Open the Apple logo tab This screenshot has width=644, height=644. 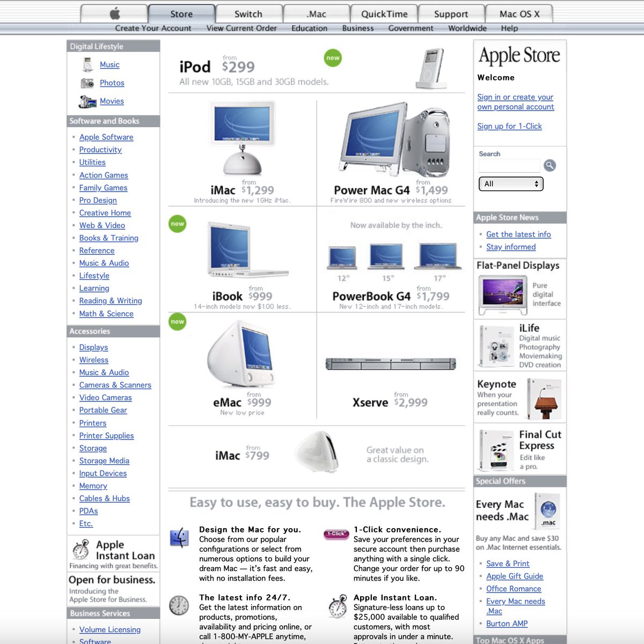pyautogui.click(x=114, y=13)
